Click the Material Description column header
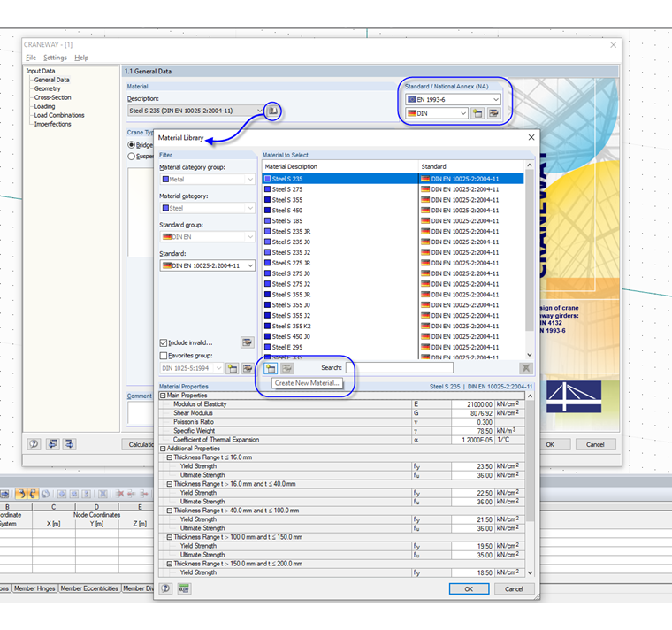The width and height of the screenshot is (672, 630). pos(340,166)
